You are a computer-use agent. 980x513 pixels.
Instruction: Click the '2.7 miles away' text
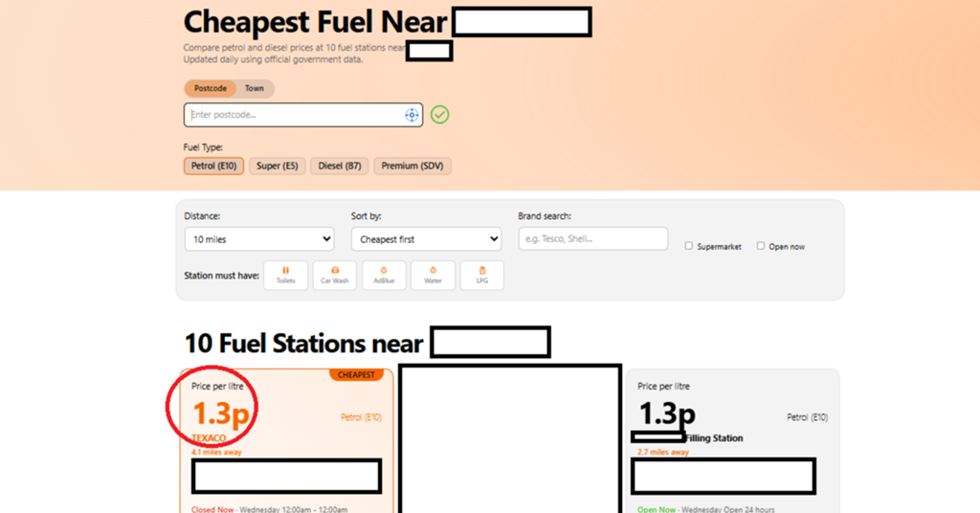[662, 453]
